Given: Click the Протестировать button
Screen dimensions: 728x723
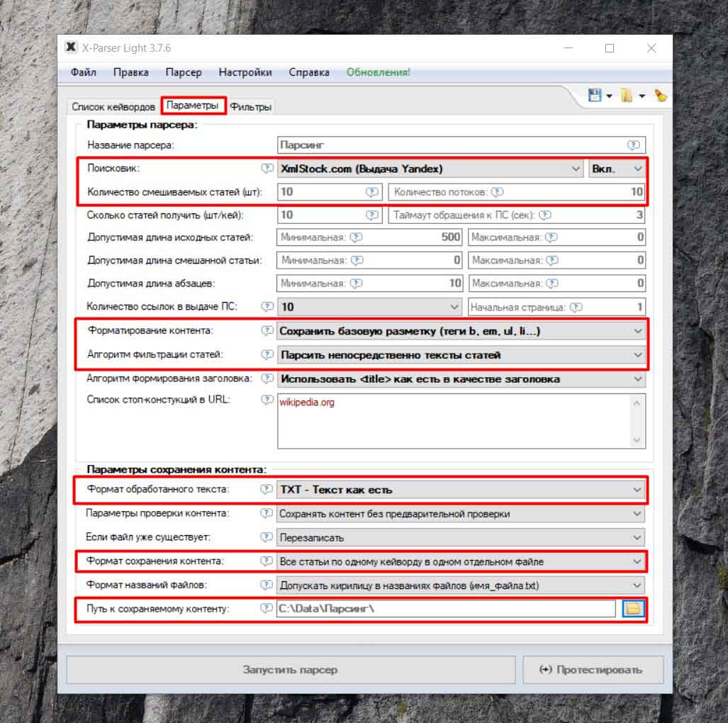Looking at the screenshot, I should 593,669.
